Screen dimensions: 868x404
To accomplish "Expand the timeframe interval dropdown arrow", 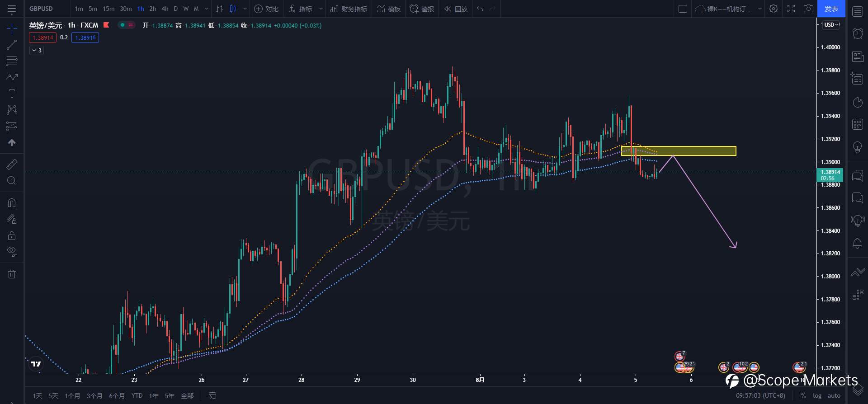I will (207, 9).
